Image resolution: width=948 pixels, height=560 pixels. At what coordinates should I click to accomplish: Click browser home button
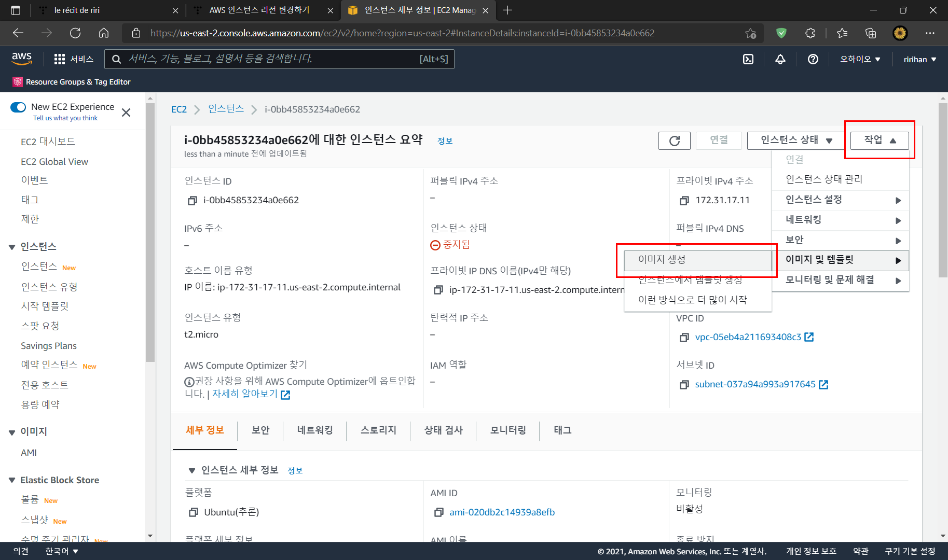(104, 33)
